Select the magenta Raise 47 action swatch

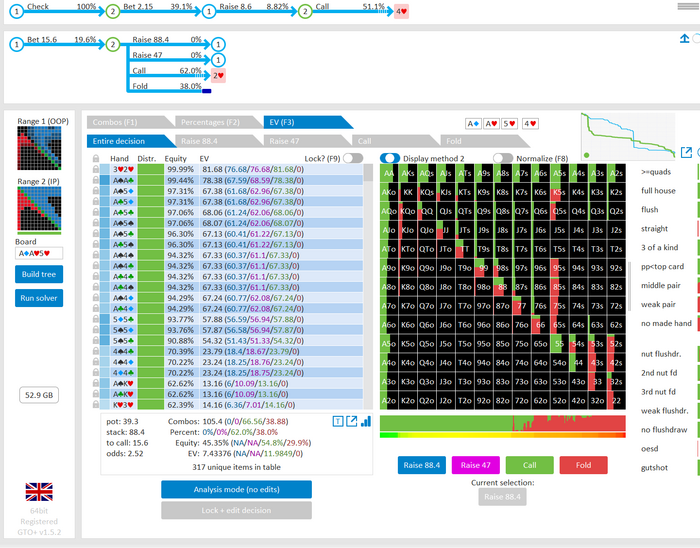coord(477,464)
